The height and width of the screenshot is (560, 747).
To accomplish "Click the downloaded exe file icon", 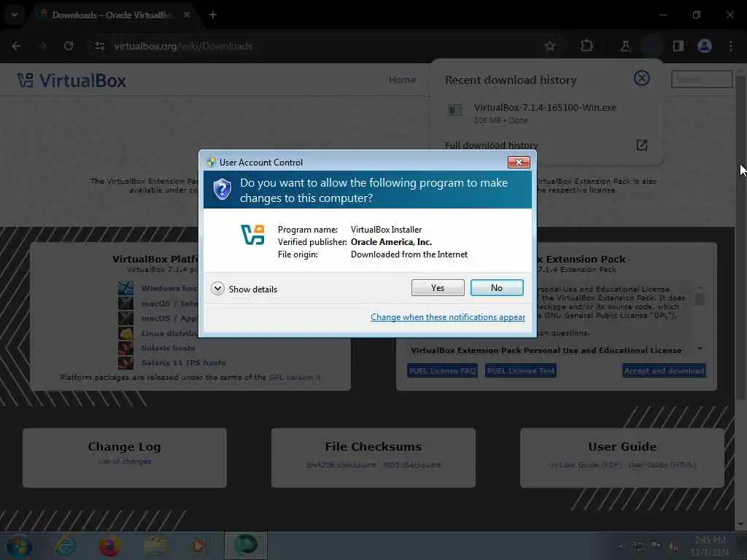I will (454, 111).
